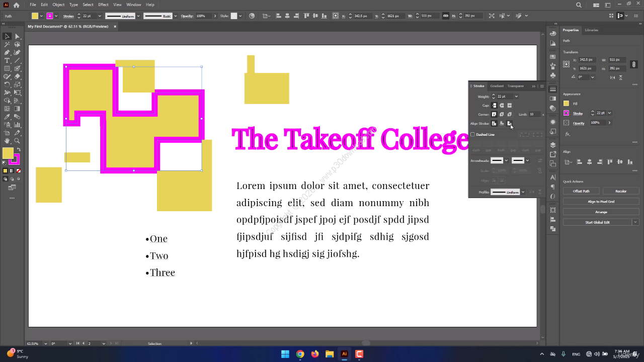Open the stroke Weight dropdown in Stroke panel
644x362 pixels.
point(516,97)
